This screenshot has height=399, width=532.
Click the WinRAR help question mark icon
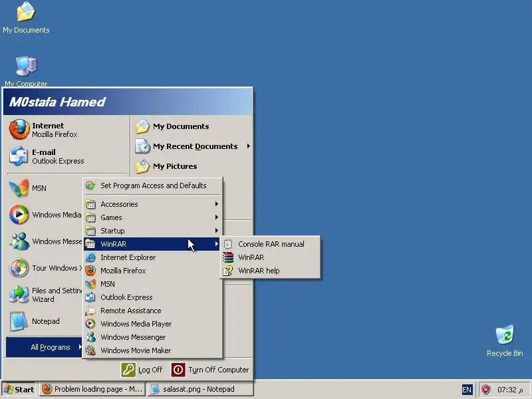pos(228,271)
